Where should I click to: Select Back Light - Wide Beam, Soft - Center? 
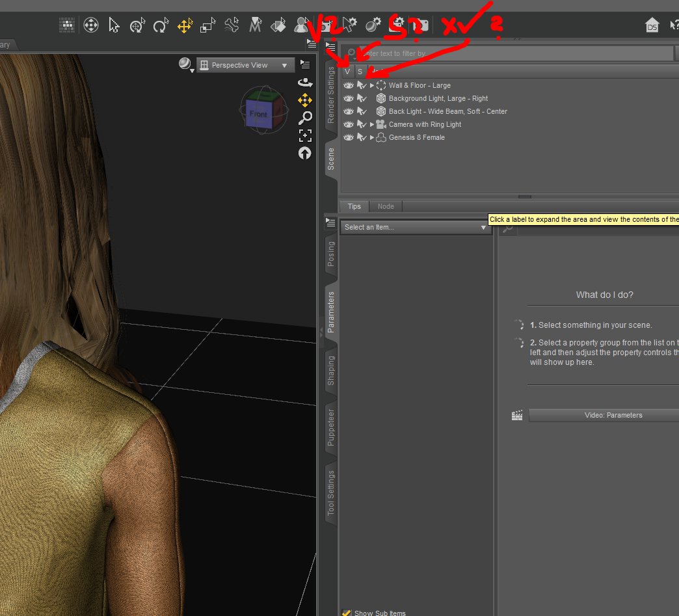pos(447,111)
